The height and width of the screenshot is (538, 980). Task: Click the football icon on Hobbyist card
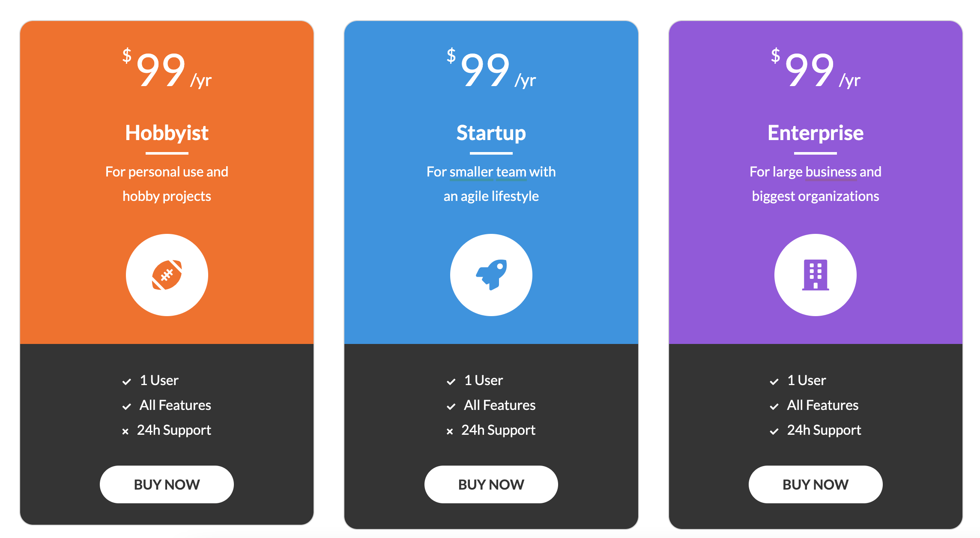167,275
